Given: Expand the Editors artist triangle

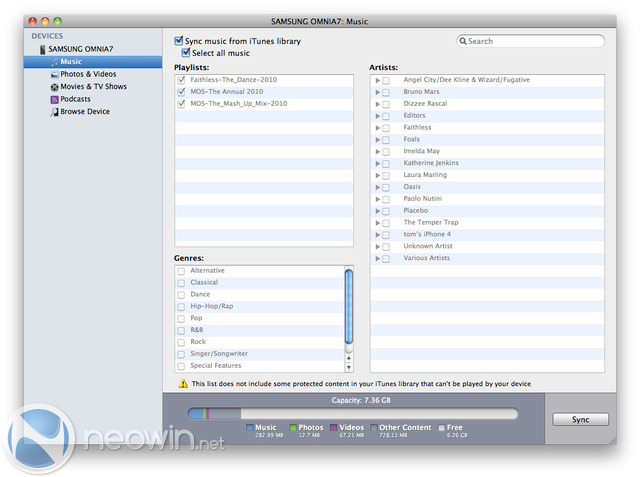Looking at the screenshot, I should [378, 116].
